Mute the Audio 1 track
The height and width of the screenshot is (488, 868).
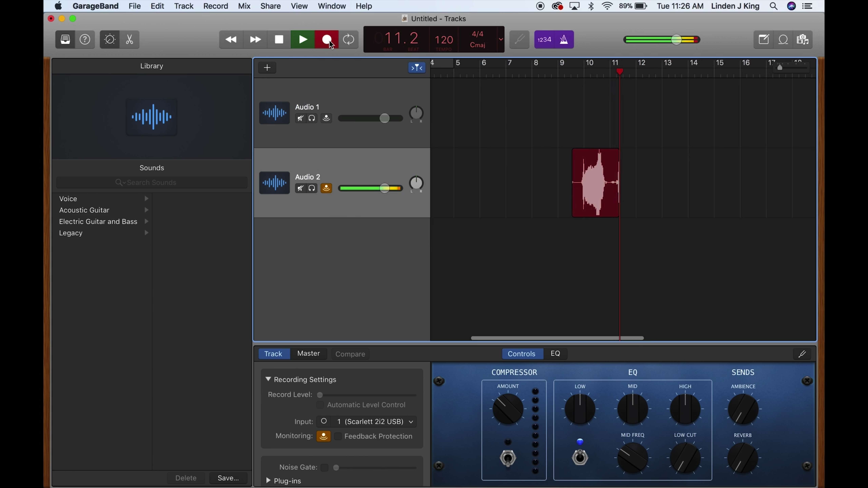coord(300,119)
